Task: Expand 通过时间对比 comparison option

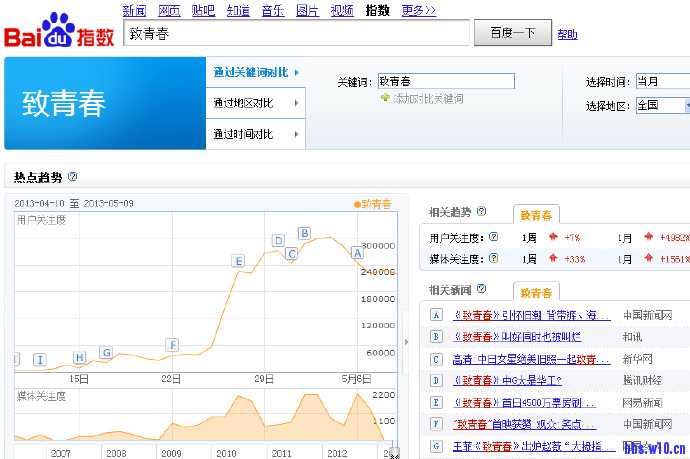Action: pos(256,134)
